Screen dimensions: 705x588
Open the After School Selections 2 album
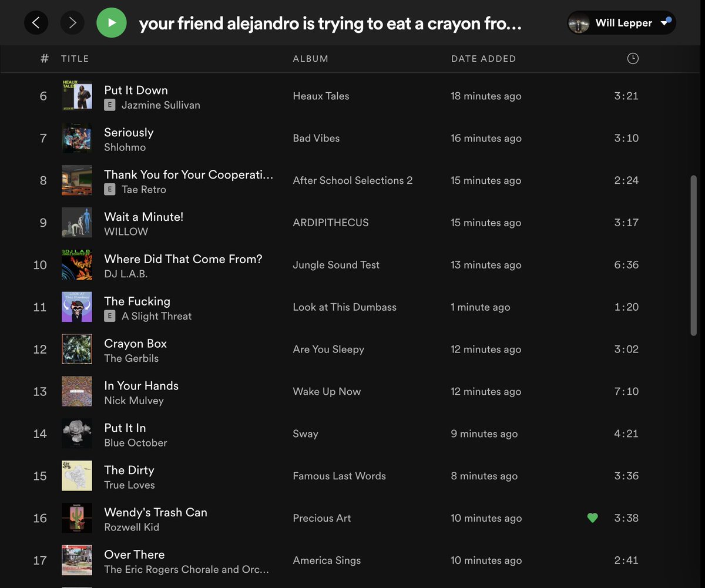pos(353,181)
